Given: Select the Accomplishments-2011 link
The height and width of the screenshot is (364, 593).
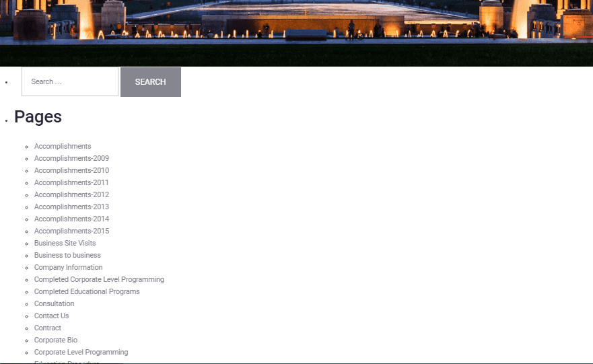Looking at the screenshot, I should tap(71, 182).
